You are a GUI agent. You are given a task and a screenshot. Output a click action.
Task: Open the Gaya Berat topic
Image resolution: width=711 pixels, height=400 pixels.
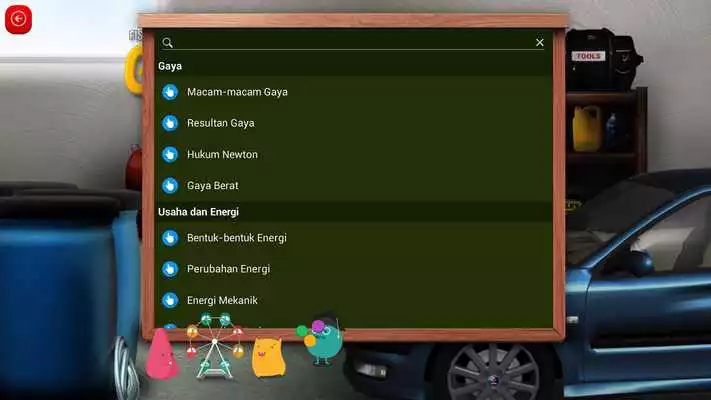(213, 185)
